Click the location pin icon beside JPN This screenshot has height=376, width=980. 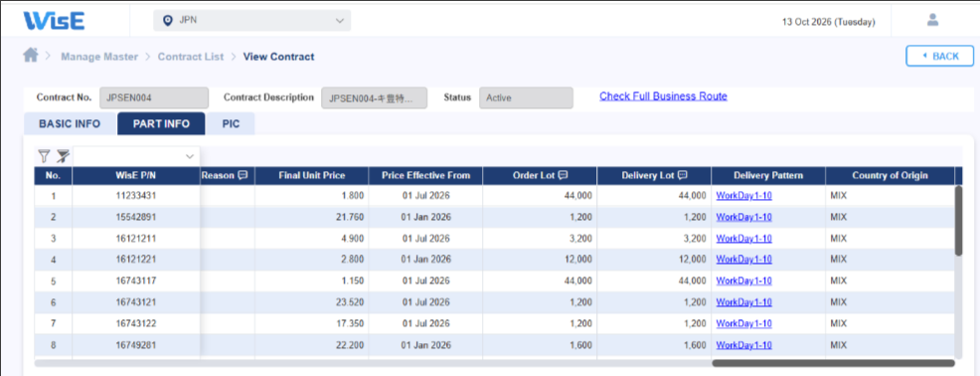click(167, 21)
